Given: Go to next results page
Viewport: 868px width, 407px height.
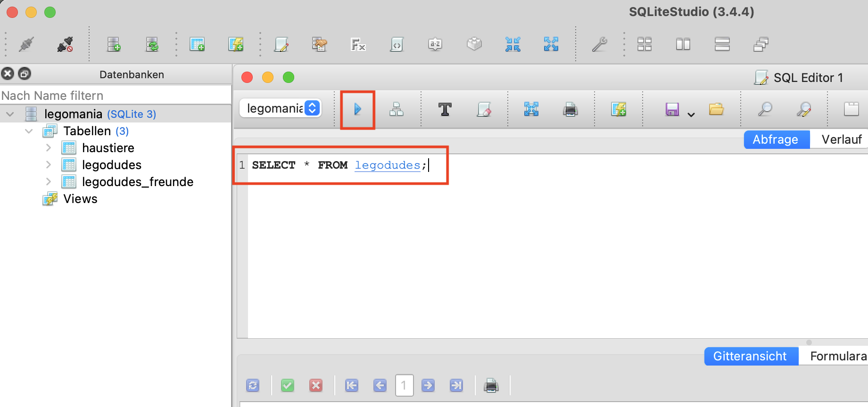Looking at the screenshot, I should [428, 385].
